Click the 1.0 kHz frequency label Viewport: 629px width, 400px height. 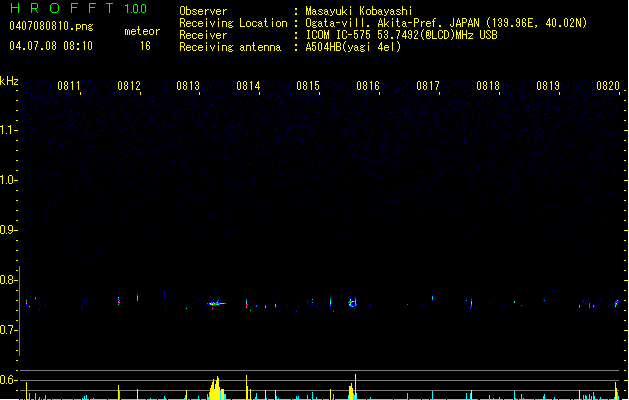point(9,179)
